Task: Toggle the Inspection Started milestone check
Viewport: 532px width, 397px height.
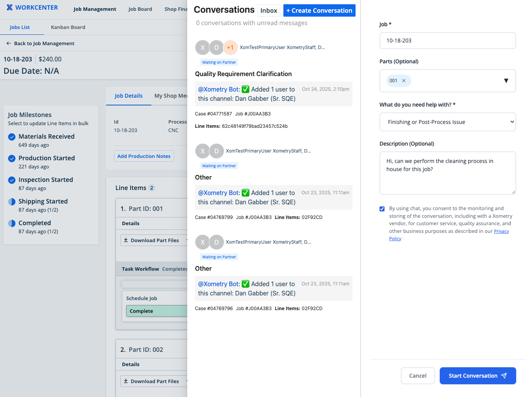Action: [12, 180]
